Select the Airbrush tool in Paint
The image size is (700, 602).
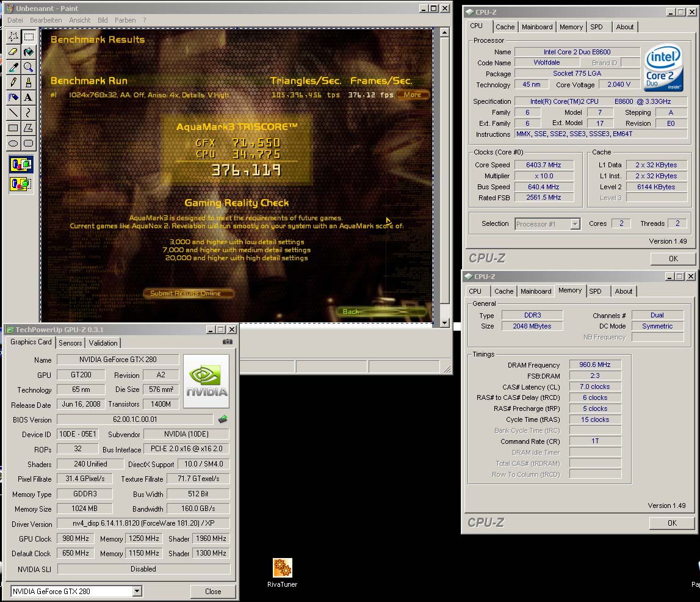(13, 97)
